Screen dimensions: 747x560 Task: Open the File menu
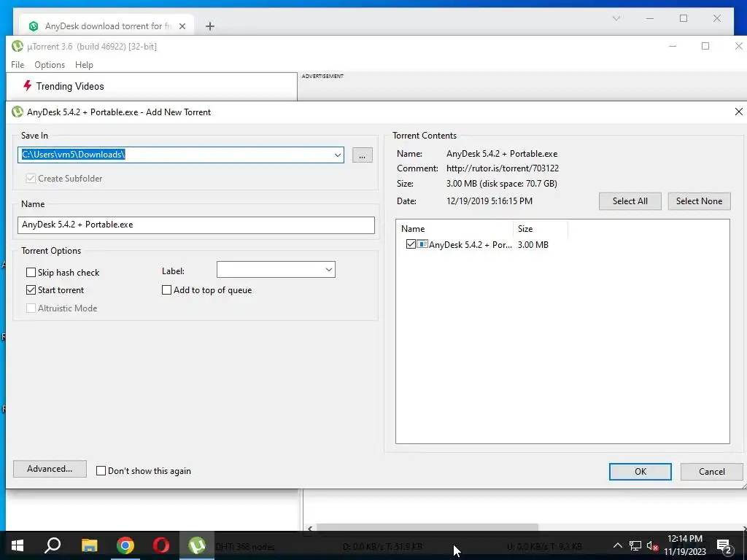pos(18,65)
